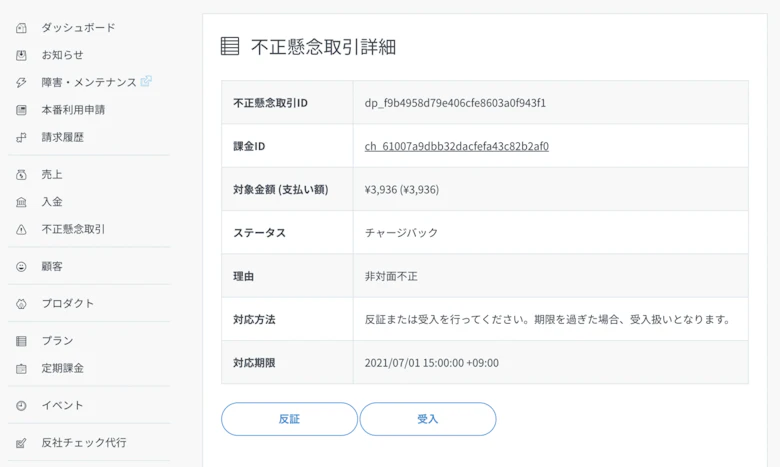Click the warning icon for 不正懸念取引
The width and height of the screenshot is (780, 467).
click(x=21, y=230)
